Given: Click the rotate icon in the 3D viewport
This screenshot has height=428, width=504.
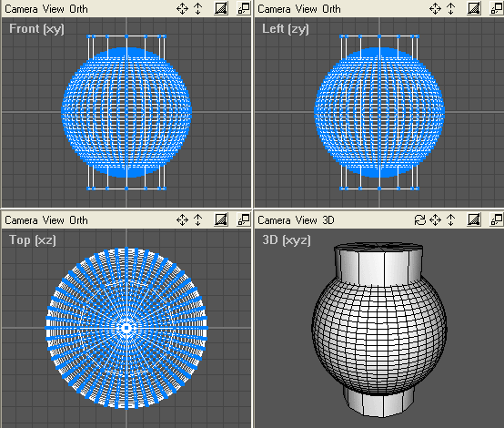Looking at the screenshot, I should tap(419, 220).
